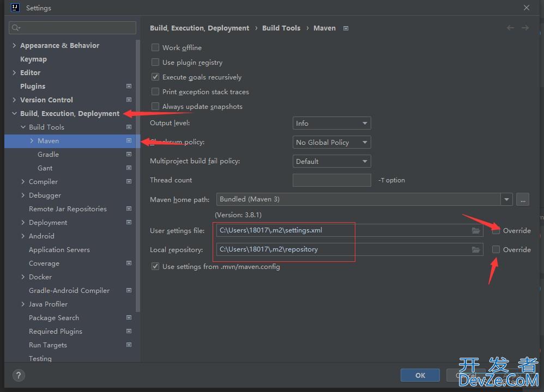Open the Output level dropdown

[x=331, y=123]
